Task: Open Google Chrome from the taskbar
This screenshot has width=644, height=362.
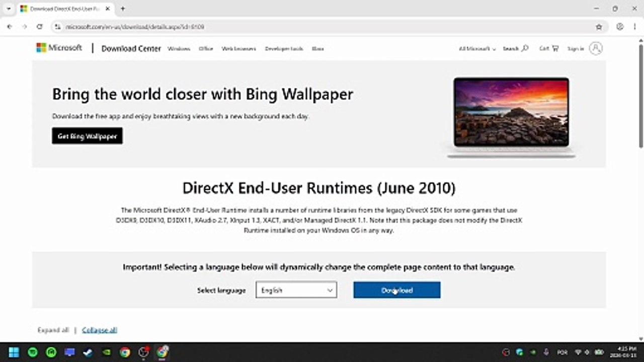Action: [x=125, y=352]
